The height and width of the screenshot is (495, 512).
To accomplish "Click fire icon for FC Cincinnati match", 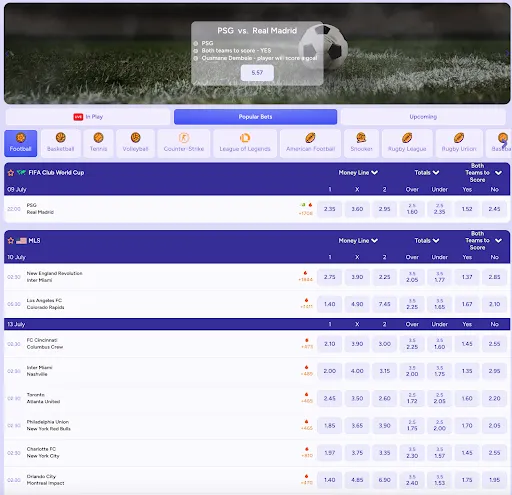I will pyautogui.click(x=307, y=340).
